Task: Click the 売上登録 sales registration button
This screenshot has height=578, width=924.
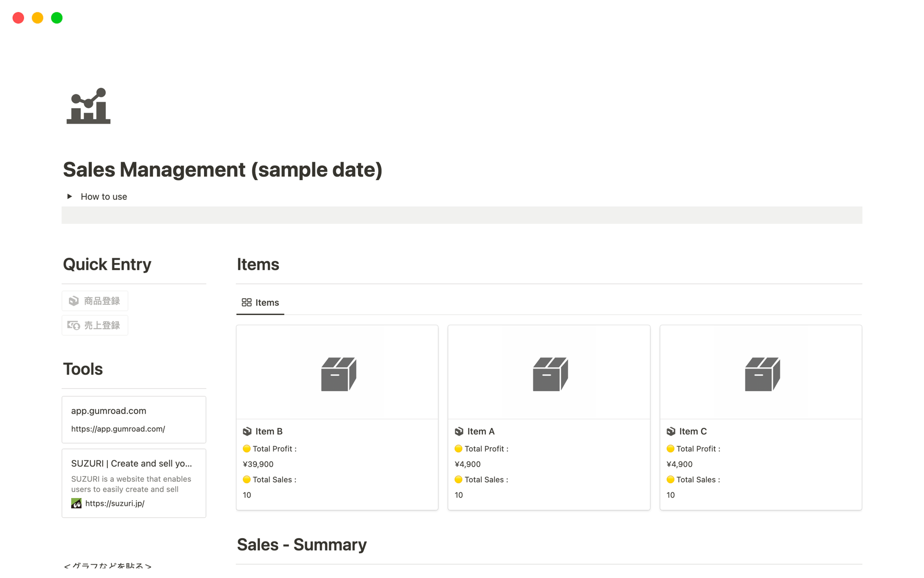Action: pos(95,326)
